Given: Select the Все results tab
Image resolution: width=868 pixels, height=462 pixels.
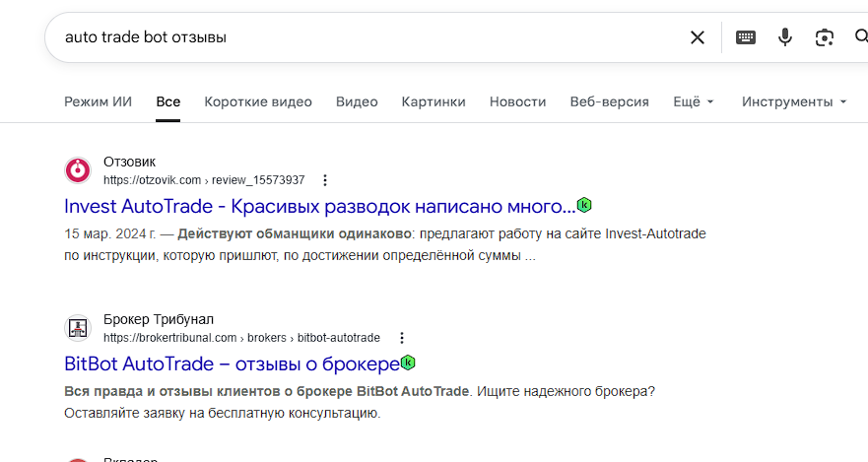Looking at the screenshot, I should pyautogui.click(x=168, y=101).
